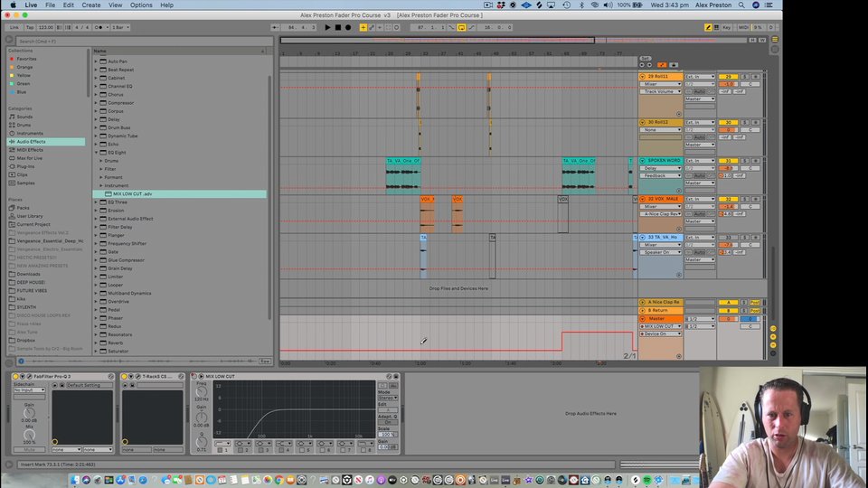
Task: Expand the Compressor folder
Action: click(x=96, y=103)
